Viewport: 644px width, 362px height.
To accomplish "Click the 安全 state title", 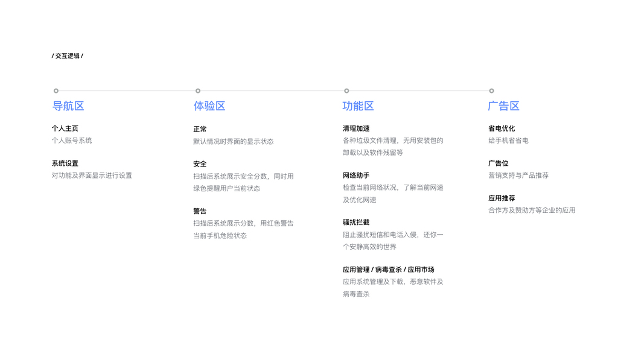I will (200, 164).
